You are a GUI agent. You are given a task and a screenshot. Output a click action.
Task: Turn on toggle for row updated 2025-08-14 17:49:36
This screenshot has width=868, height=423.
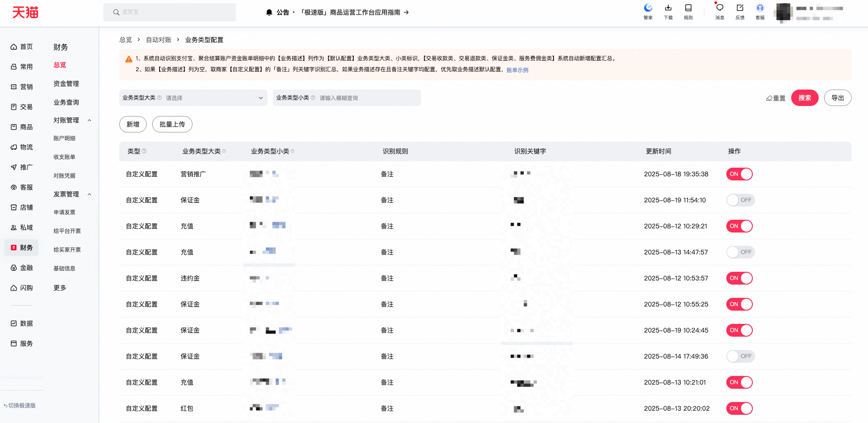pyautogui.click(x=740, y=356)
